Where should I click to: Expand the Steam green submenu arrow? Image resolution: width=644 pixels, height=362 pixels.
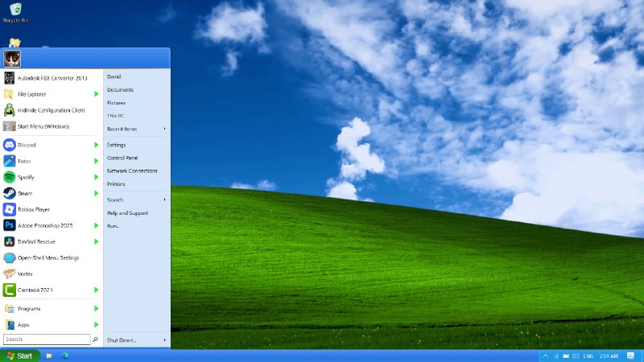tap(96, 193)
